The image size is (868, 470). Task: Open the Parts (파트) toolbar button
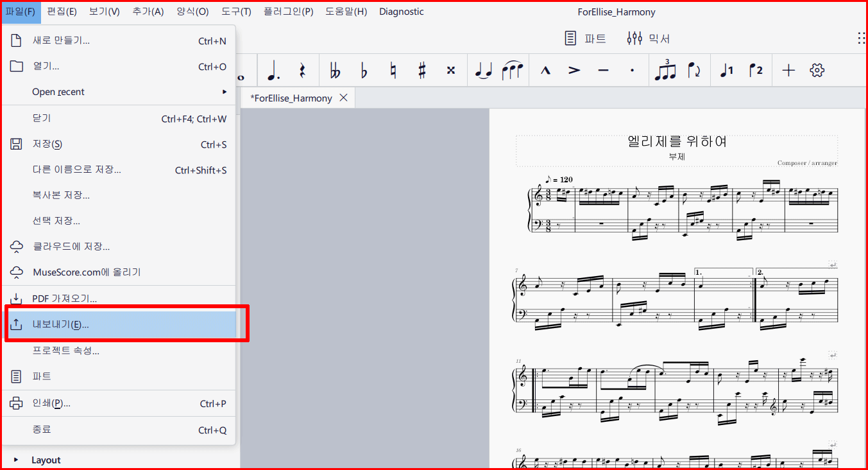585,39
